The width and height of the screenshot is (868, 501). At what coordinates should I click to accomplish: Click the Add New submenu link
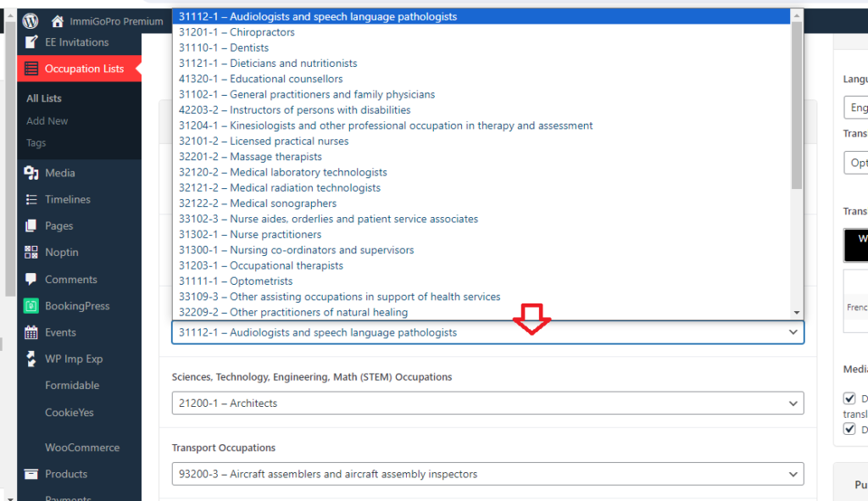click(x=47, y=121)
